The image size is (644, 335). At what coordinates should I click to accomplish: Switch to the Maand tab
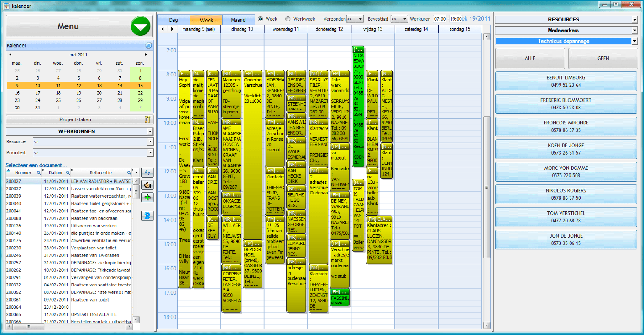pyautogui.click(x=238, y=20)
